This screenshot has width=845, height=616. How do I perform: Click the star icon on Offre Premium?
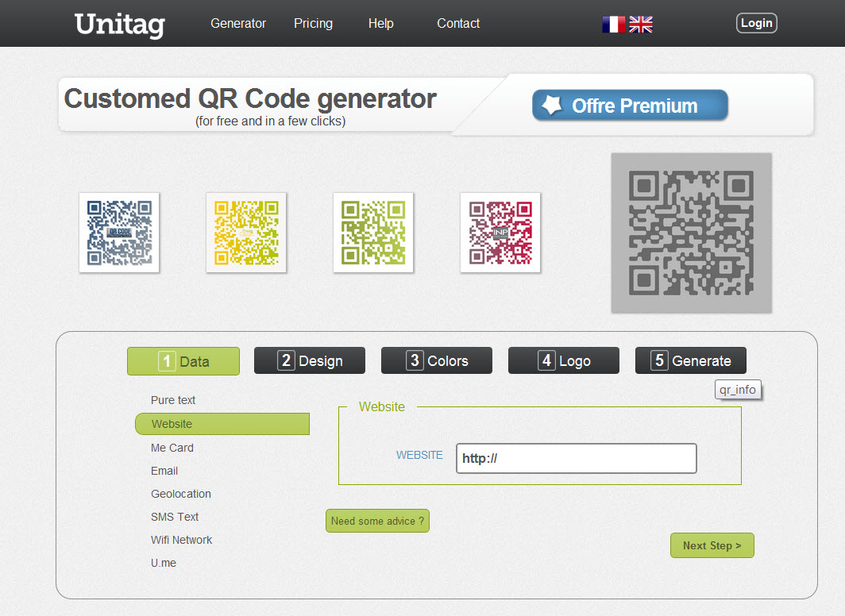click(551, 105)
